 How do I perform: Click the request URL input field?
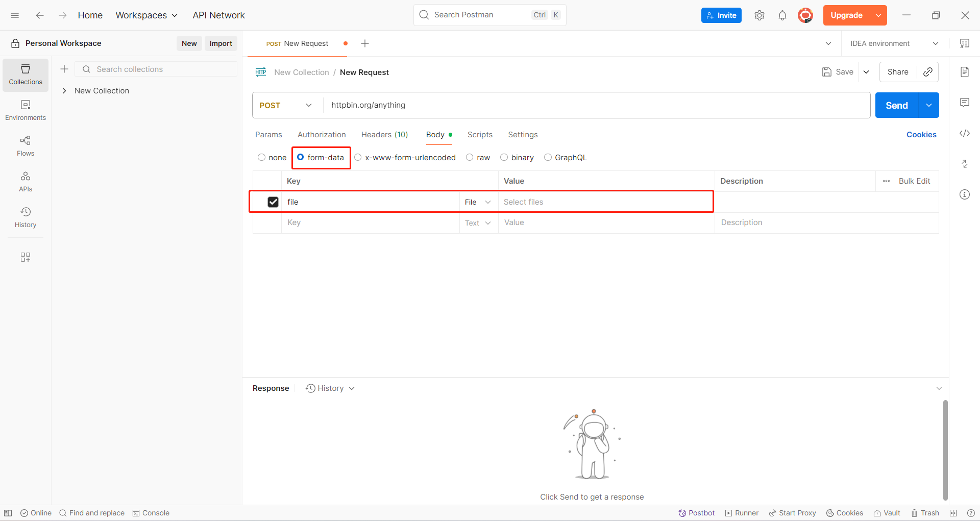(561, 105)
